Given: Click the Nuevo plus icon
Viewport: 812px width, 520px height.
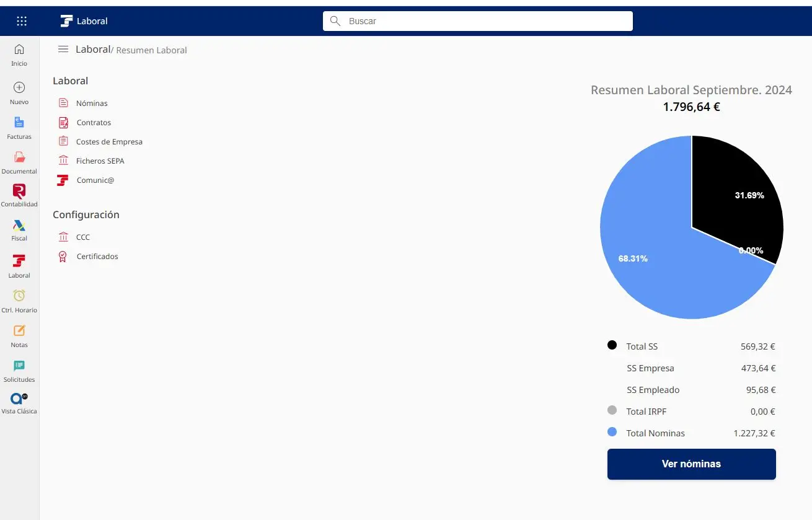Looking at the screenshot, I should pyautogui.click(x=19, y=87).
